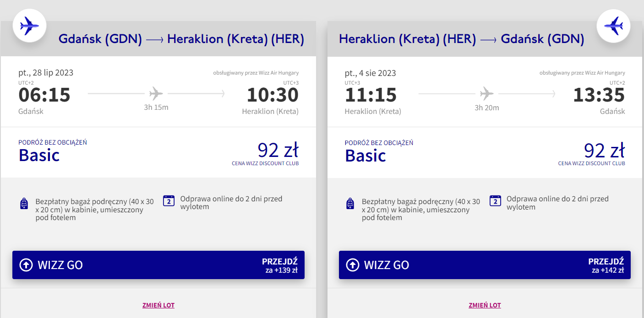Upgrade the outbound flight to WIZZ GO for +139 zł
The width and height of the screenshot is (644, 318).
pos(158,265)
